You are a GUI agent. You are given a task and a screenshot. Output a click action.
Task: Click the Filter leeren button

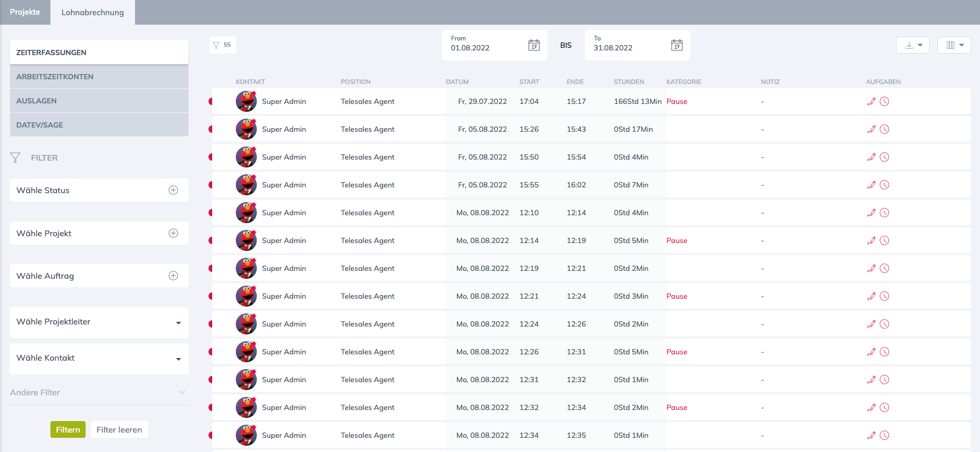119,429
